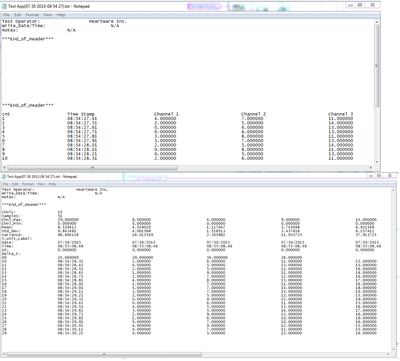Click lower window's horizontal scrollbar left arrow
This screenshot has width=400, height=361.
tap(4, 354)
